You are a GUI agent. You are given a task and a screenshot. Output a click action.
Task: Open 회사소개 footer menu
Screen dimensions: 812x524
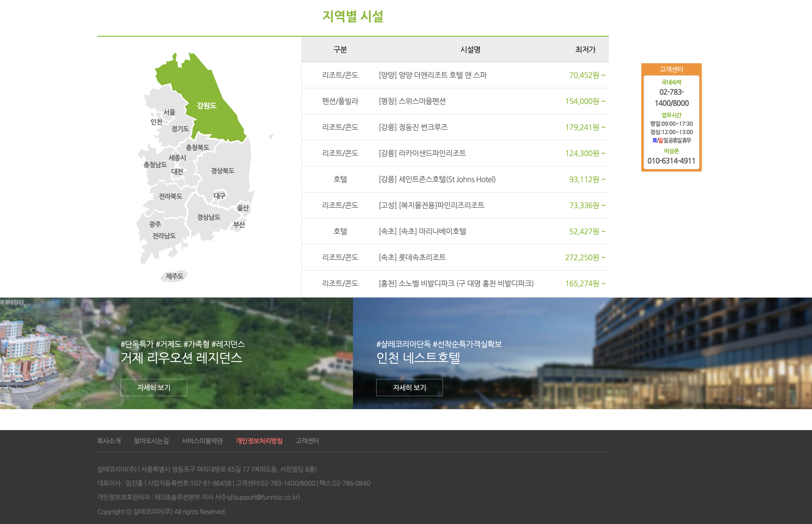109,441
